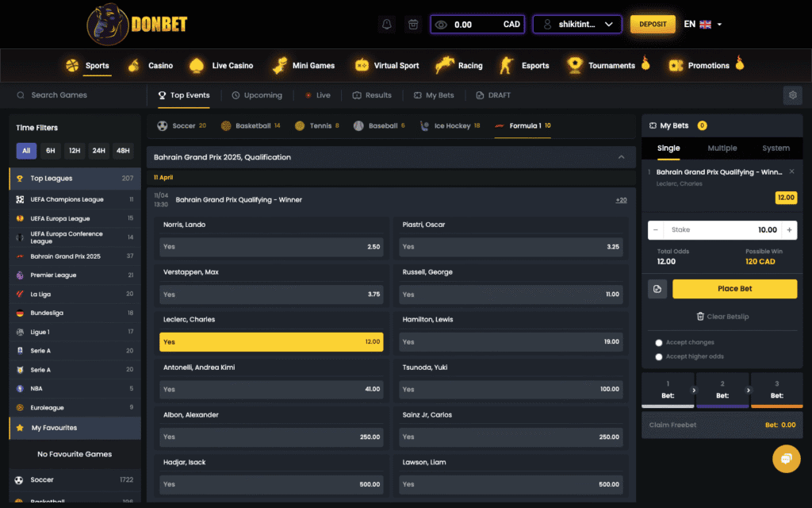This screenshot has height=508, width=812.
Task: Open the Soccer category with 1722 games
Action: pyautogui.click(x=75, y=480)
